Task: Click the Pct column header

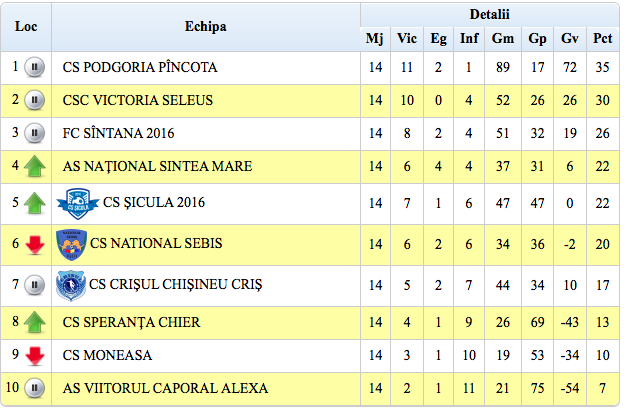Action: coord(602,39)
